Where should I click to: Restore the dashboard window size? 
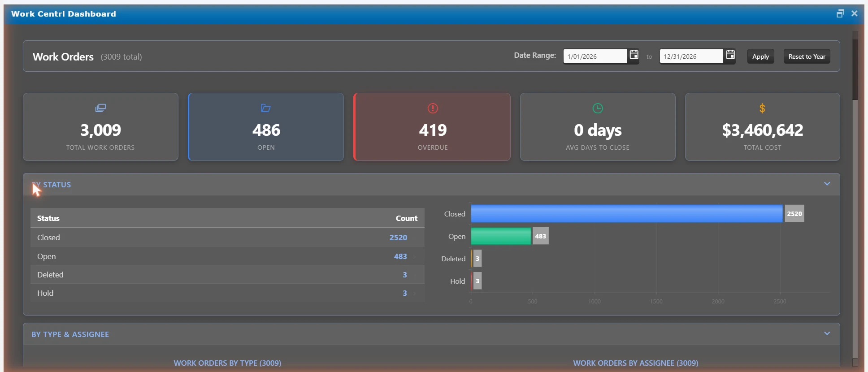pyautogui.click(x=840, y=13)
